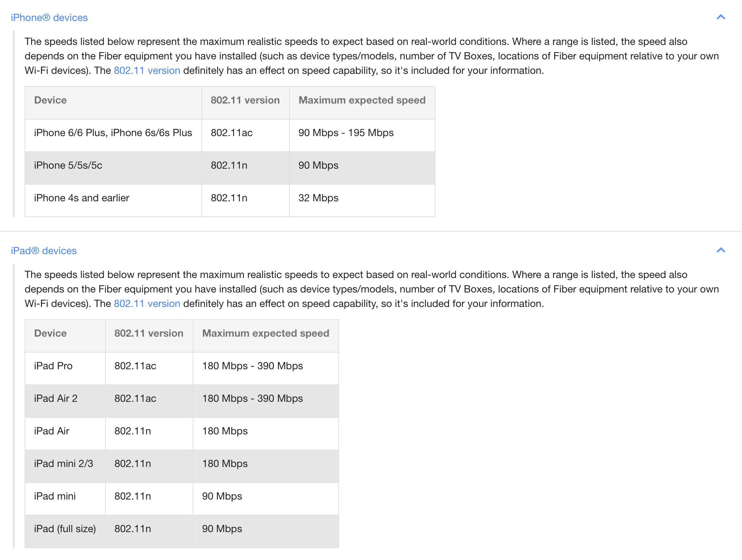This screenshot has width=742, height=560.
Task: Click 802.11n in the iPhone 5/5s/5c row
Action: (229, 165)
